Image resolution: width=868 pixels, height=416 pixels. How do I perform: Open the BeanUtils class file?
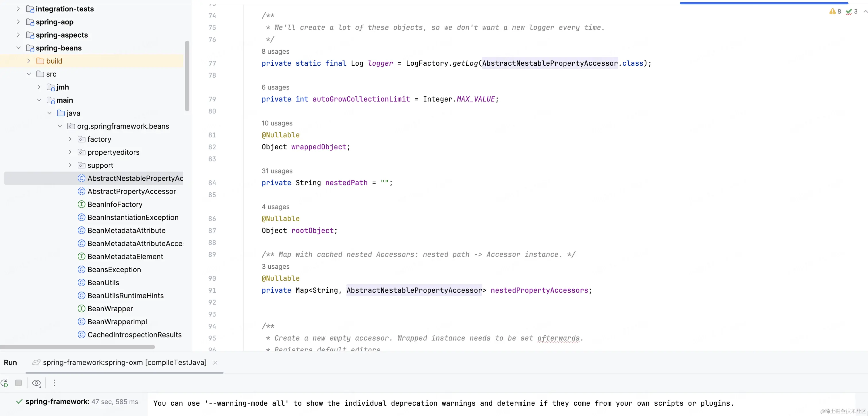(103, 283)
